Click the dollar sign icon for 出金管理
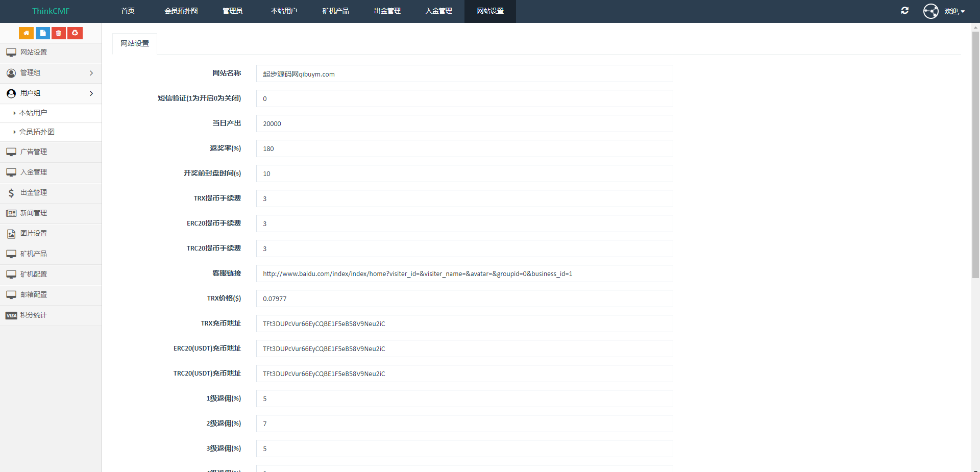Viewport: 980px width, 472px height. point(11,193)
